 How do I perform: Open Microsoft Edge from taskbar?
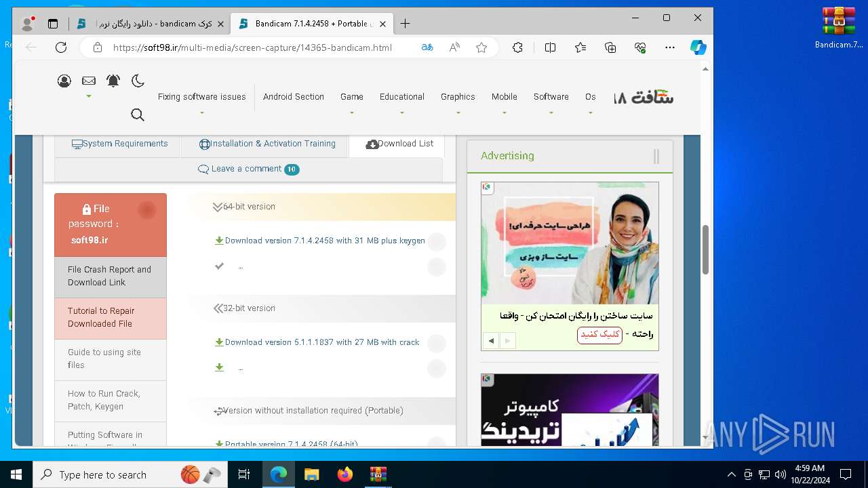[x=279, y=474]
